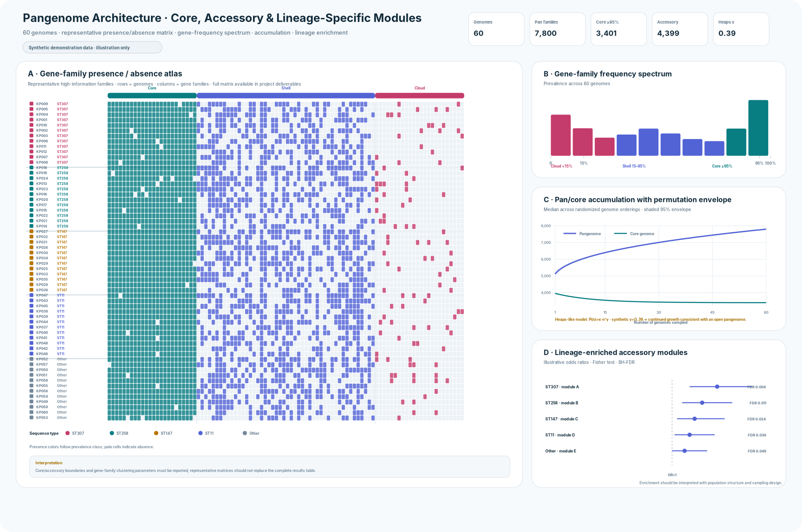Open the Genomes 60 stat card

(x=496, y=29)
